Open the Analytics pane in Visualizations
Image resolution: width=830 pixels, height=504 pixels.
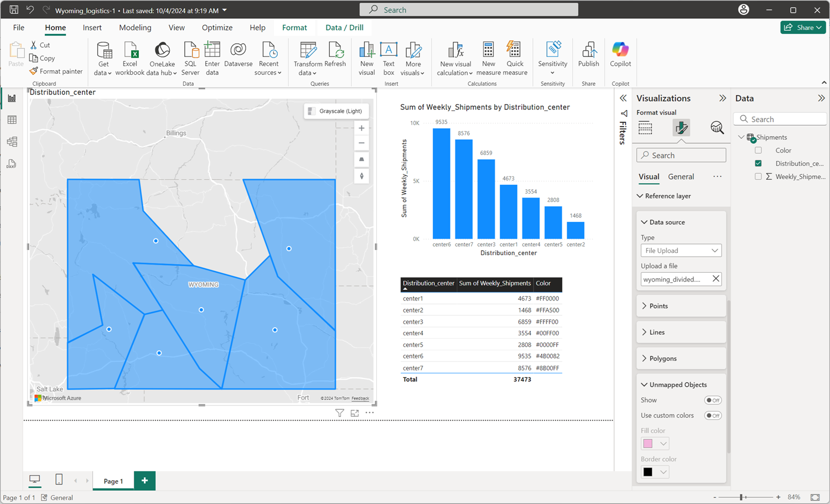(x=717, y=127)
